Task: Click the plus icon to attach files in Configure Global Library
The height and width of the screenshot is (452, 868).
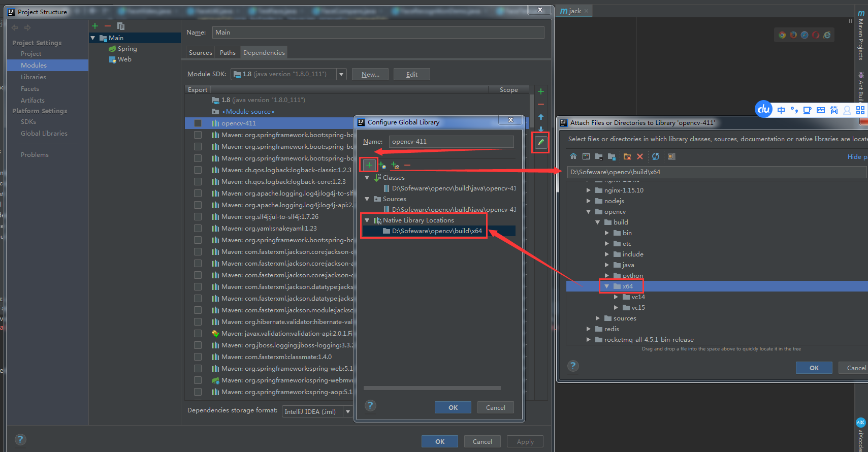Action: coord(369,165)
